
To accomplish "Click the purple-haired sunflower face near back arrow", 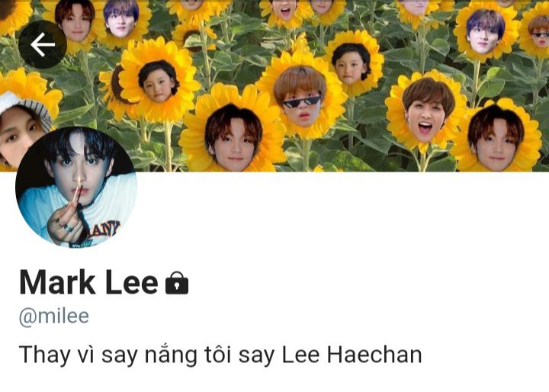I will (121, 19).
